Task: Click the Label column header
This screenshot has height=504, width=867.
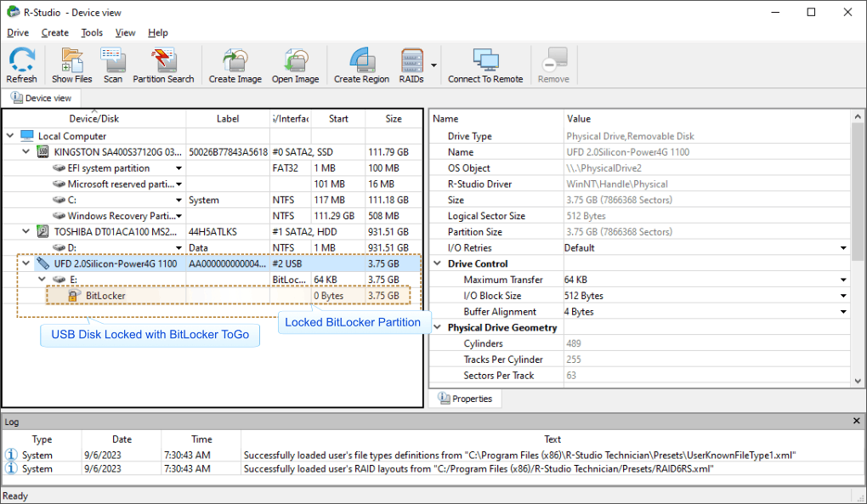Action: pyautogui.click(x=228, y=118)
